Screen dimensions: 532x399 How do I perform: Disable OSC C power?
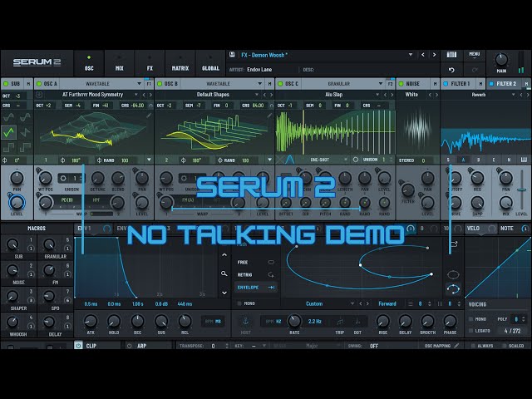(280, 83)
